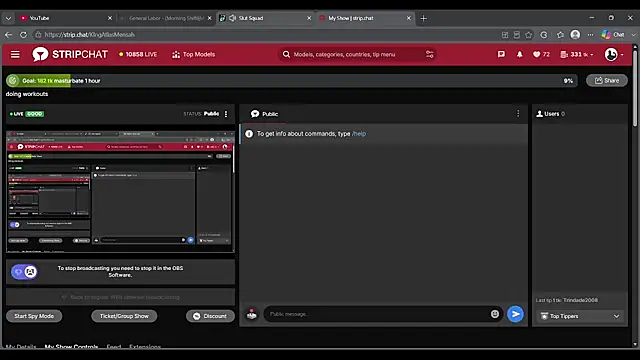Image resolution: width=640 pixels, height=360 pixels.
Task: Open Copilot Chat in browser
Action: point(613,35)
